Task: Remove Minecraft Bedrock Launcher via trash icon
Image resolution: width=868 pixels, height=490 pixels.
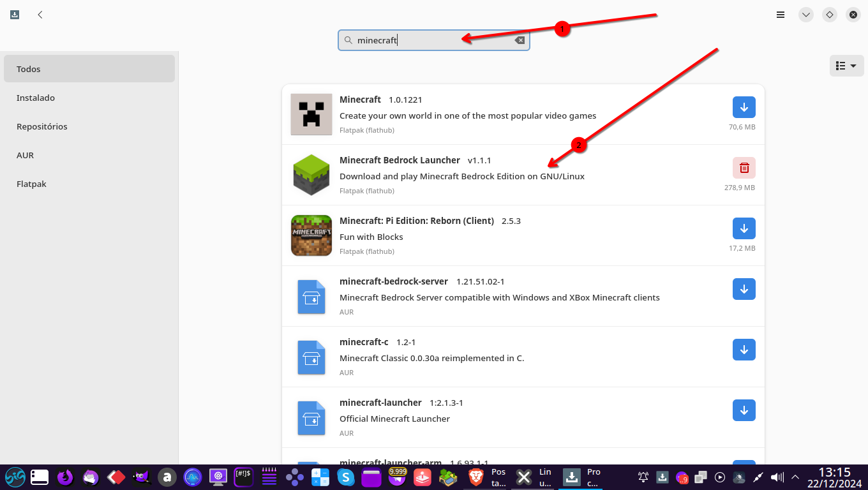Action: 744,168
